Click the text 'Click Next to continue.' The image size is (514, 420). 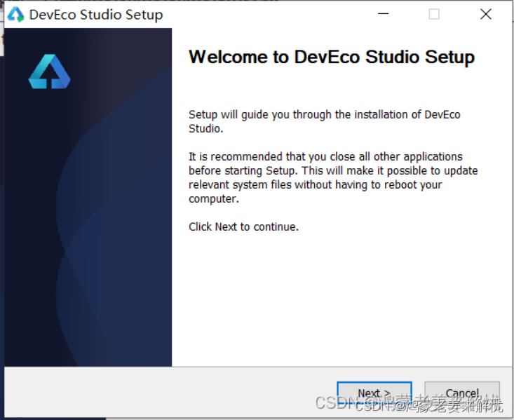click(243, 227)
